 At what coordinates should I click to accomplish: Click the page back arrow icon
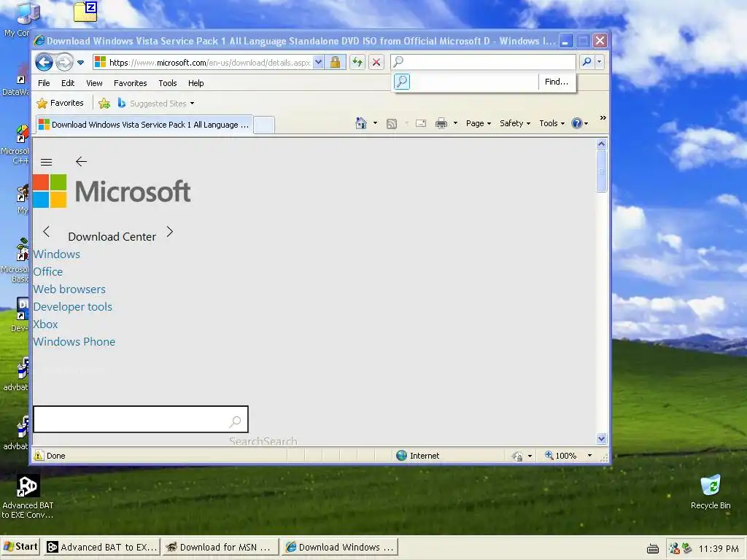coord(82,161)
